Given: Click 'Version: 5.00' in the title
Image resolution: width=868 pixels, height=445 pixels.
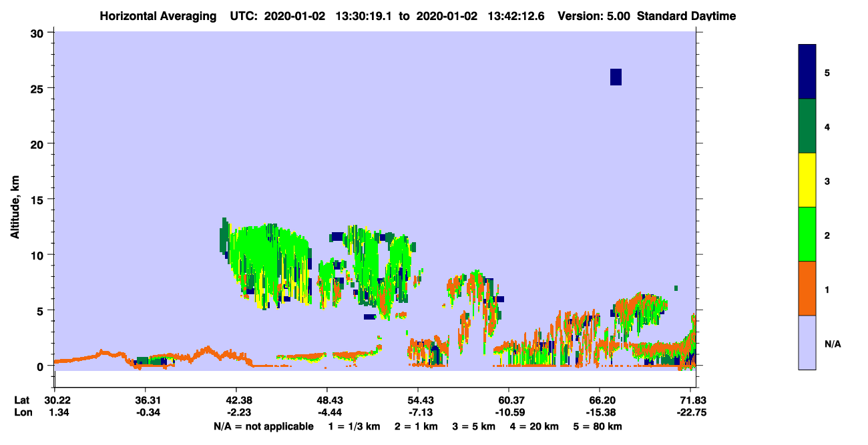Looking at the screenshot, I should click(x=594, y=16).
